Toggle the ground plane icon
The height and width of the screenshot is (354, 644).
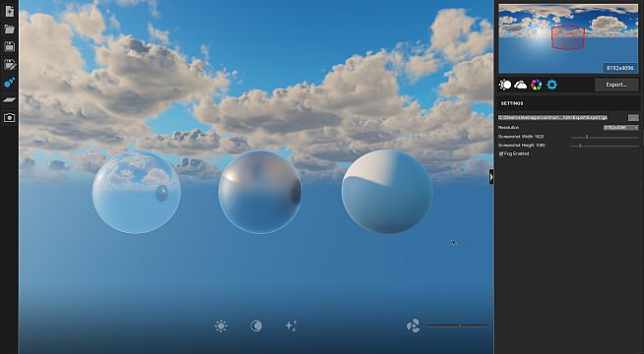click(x=9, y=99)
